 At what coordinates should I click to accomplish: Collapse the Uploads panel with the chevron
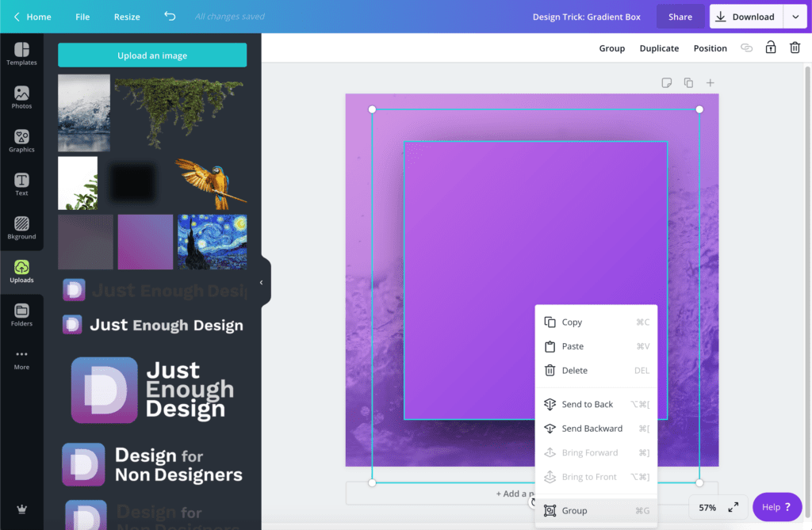tap(262, 281)
